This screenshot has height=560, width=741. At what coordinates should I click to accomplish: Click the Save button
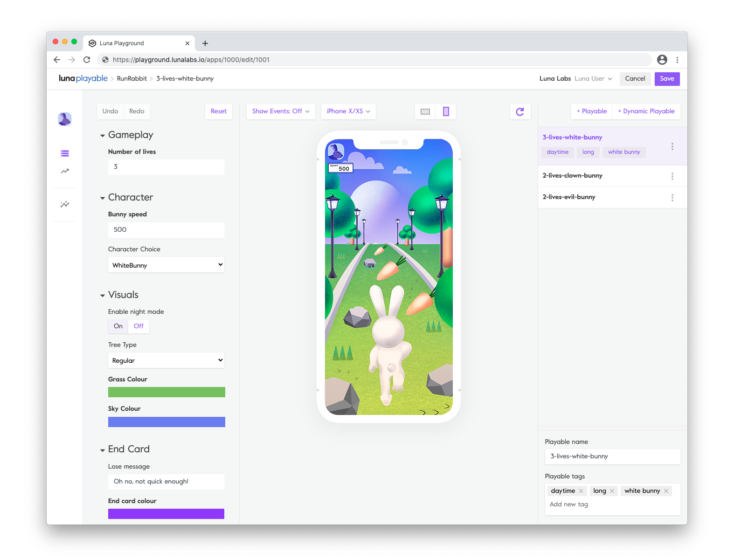pyautogui.click(x=666, y=79)
